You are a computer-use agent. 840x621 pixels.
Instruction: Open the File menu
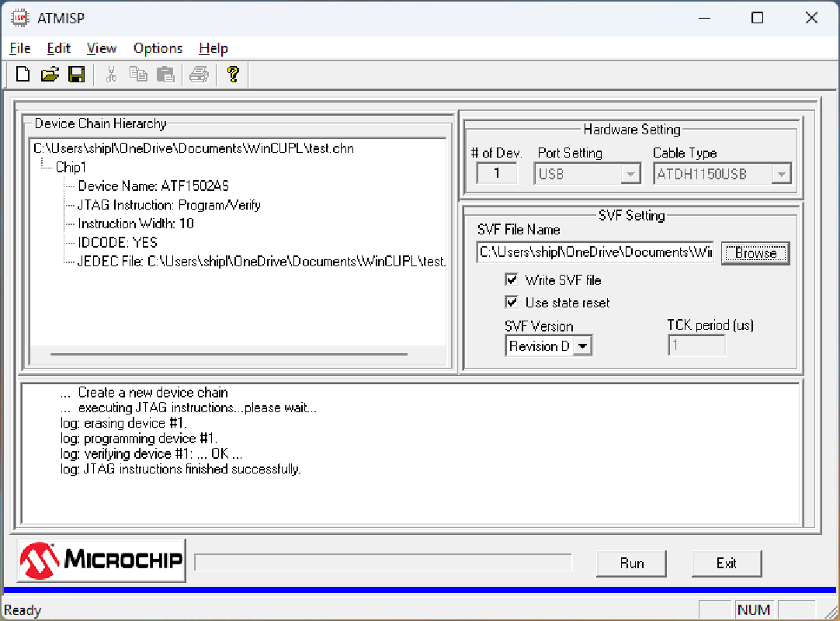click(x=20, y=48)
